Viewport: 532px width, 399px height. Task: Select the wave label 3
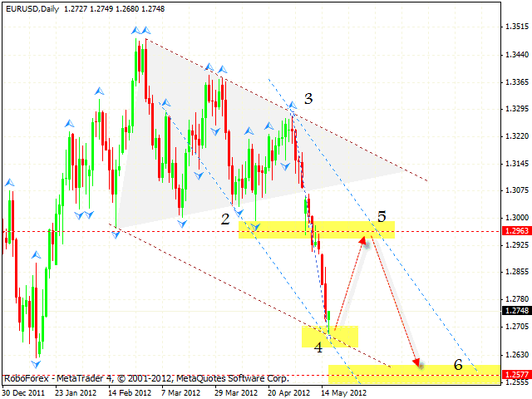(x=308, y=99)
